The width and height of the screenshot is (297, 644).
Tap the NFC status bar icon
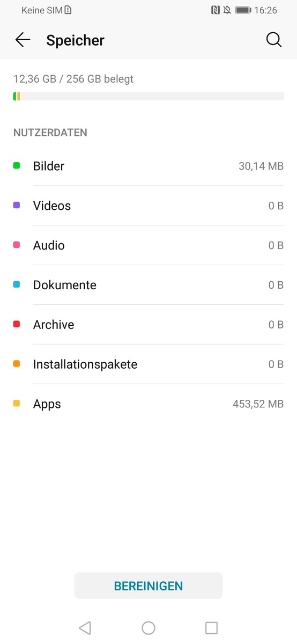tap(216, 10)
